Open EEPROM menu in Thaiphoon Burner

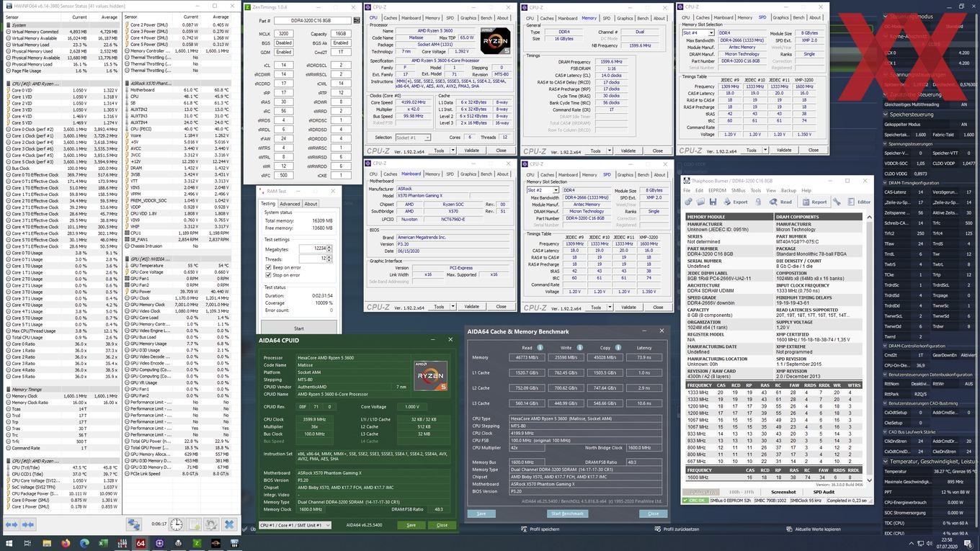(717, 191)
